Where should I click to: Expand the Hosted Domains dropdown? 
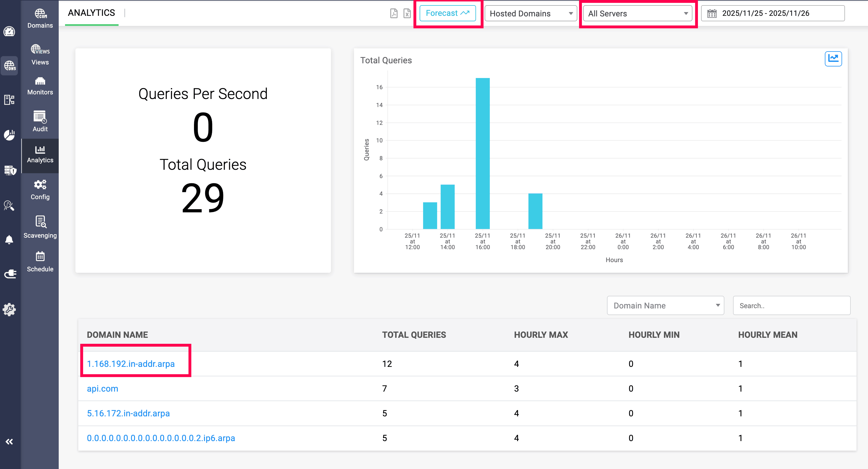click(531, 14)
